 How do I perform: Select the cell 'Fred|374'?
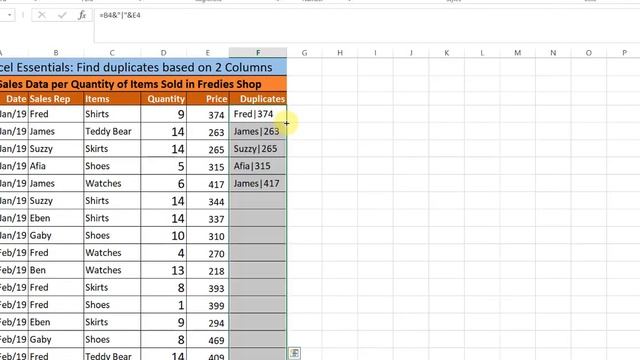[258, 114]
